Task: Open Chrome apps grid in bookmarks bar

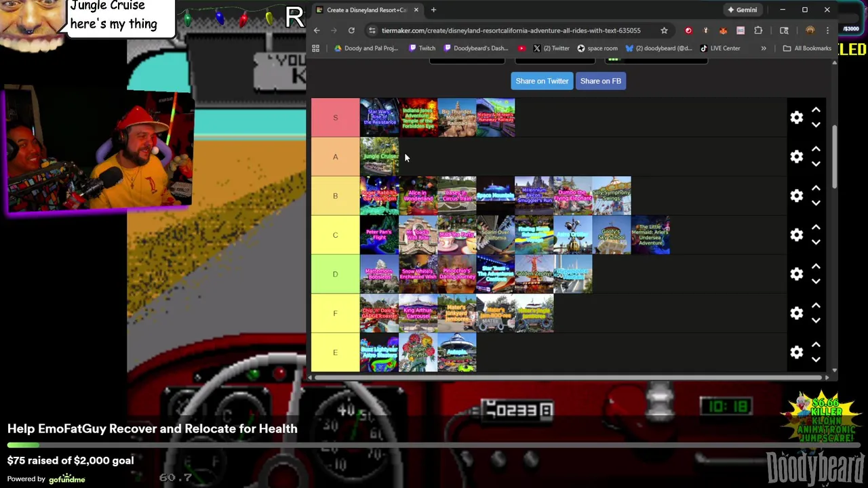Action: (315, 48)
